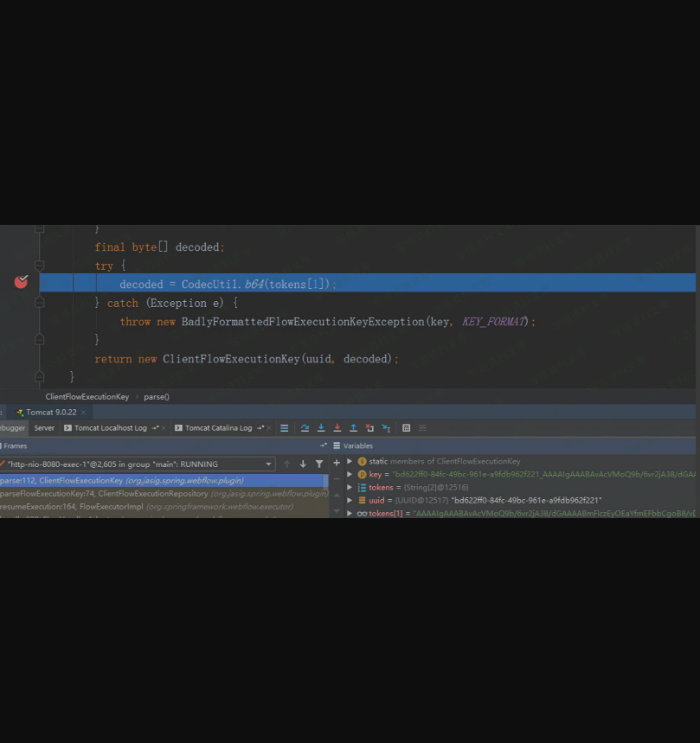Open the Evaluate Expression calculator icon

(407, 428)
